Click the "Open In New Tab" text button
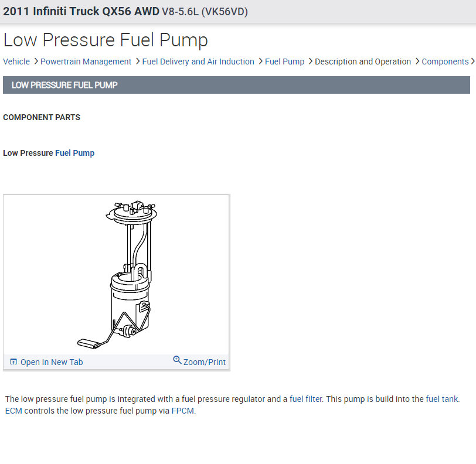Viewport: 476px width, 464px height. (52, 361)
